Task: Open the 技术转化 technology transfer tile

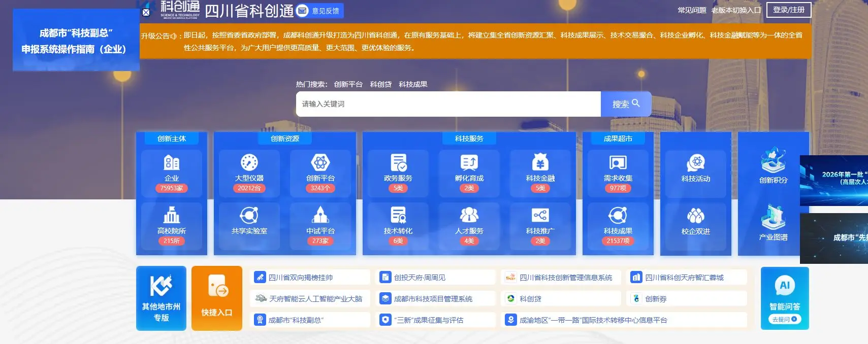Action: coord(398,226)
